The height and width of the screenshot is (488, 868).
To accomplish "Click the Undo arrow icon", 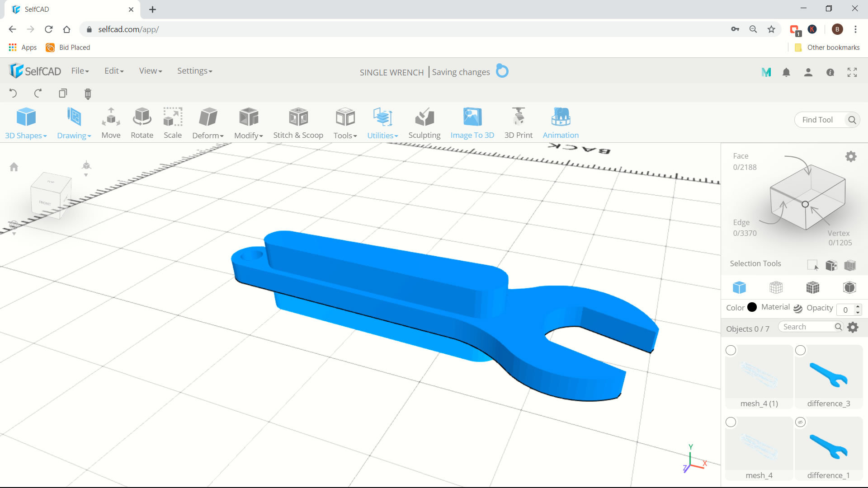I will coord(13,94).
